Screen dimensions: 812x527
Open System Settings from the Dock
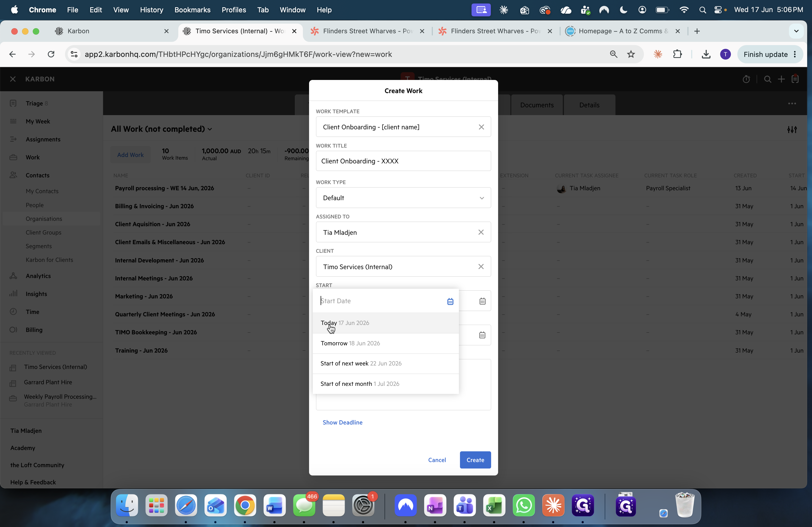click(363, 505)
